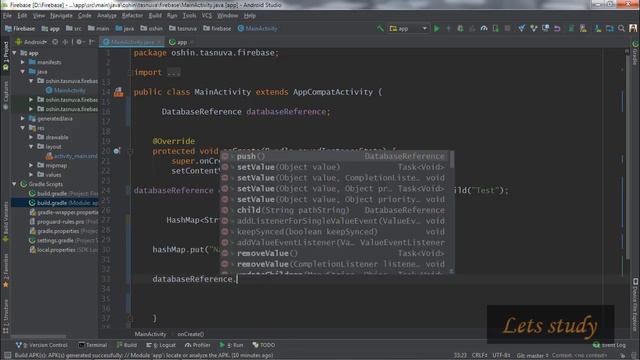Open the app run configuration dropdown
This screenshot has width=640, height=360.
(x=408, y=29)
